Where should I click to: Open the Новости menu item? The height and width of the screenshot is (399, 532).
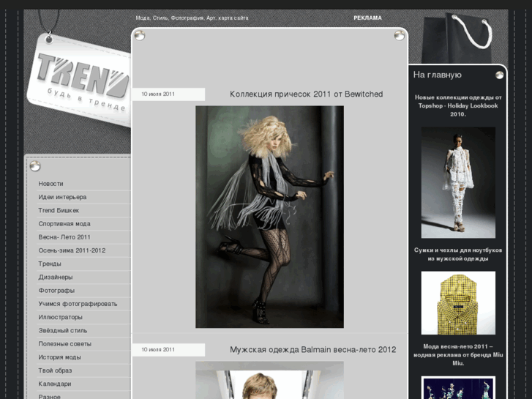point(50,184)
